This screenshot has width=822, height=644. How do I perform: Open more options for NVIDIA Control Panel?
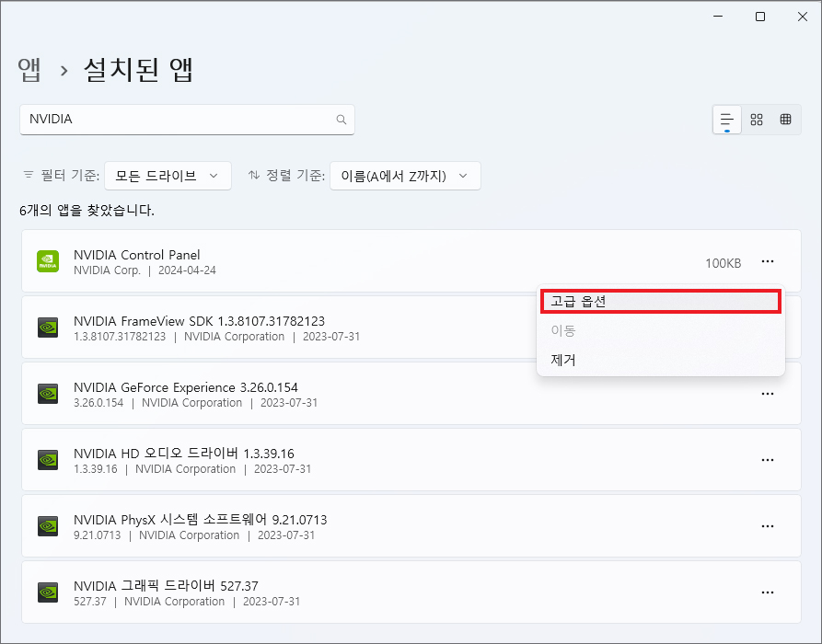point(768,261)
